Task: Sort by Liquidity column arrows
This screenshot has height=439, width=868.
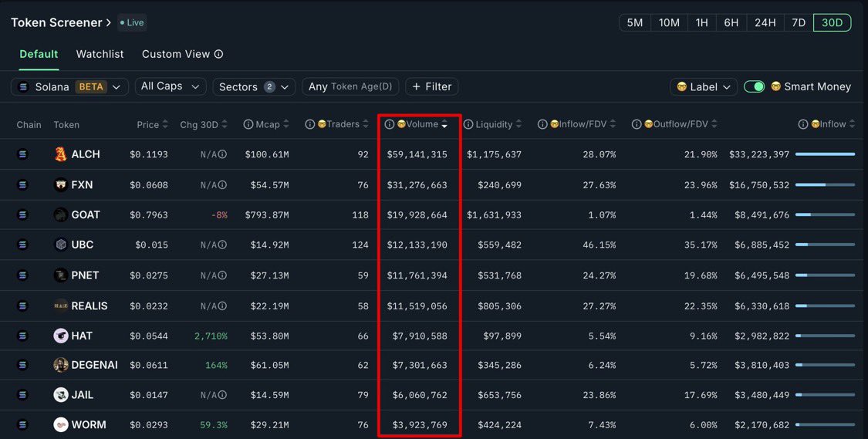Action: pyautogui.click(x=518, y=124)
